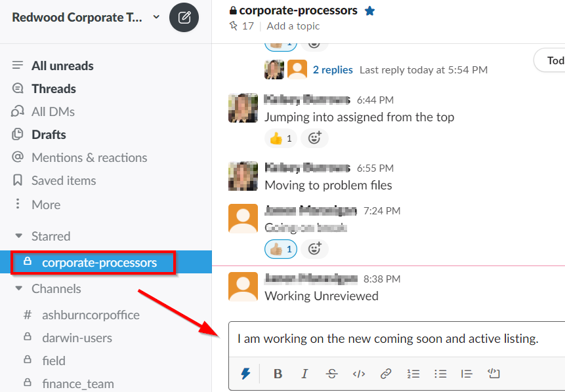
Task: Toggle thumbs up reaction on 7:24 PM message
Action: tap(281, 249)
